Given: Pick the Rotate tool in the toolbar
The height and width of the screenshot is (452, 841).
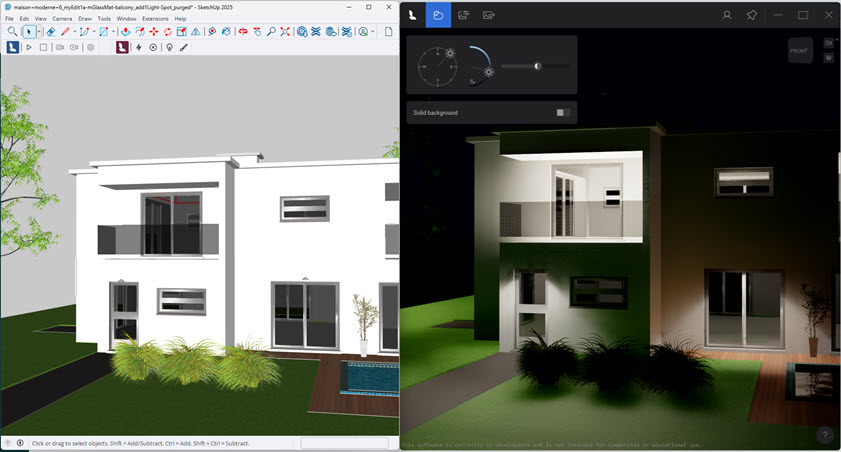Looking at the screenshot, I should click(x=167, y=32).
